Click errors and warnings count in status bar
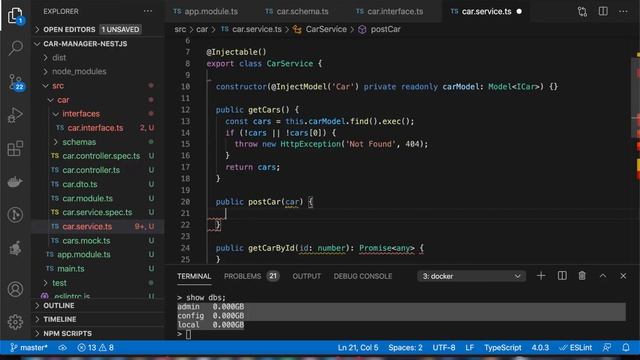 tap(96, 348)
